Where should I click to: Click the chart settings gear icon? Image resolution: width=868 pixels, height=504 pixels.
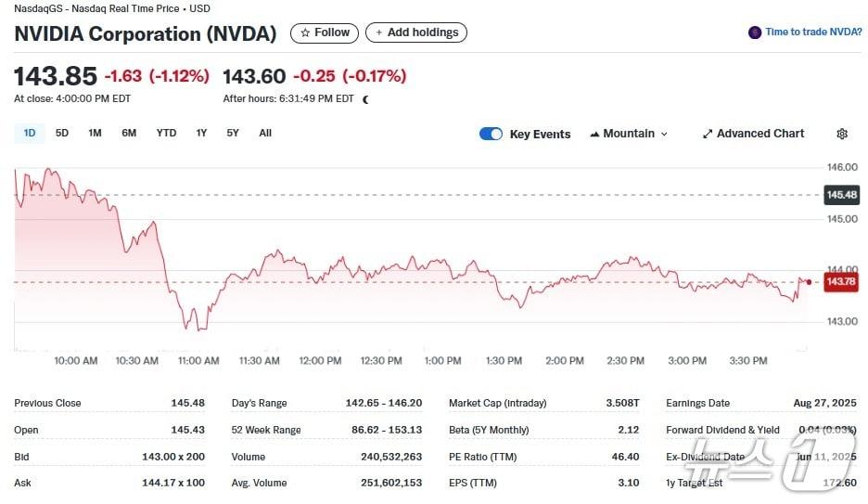(x=841, y=134)
